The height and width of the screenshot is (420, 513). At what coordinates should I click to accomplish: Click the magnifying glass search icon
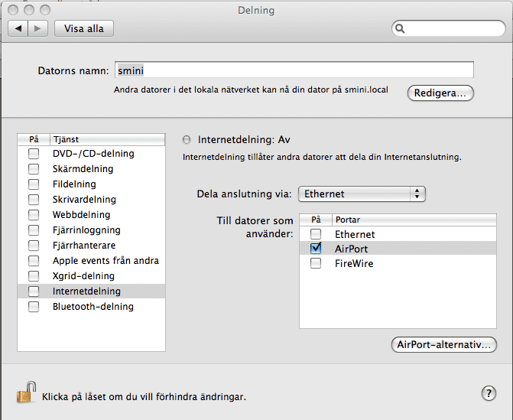401,29
